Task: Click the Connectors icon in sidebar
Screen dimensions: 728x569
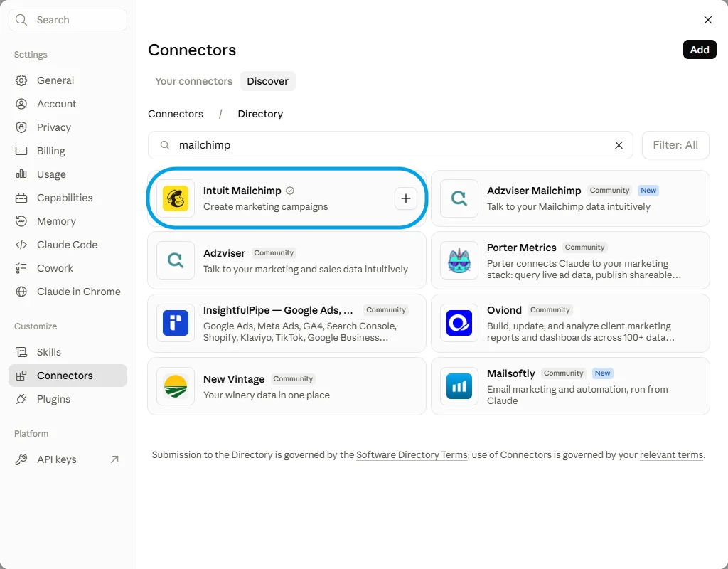Action: click(21, 376)
